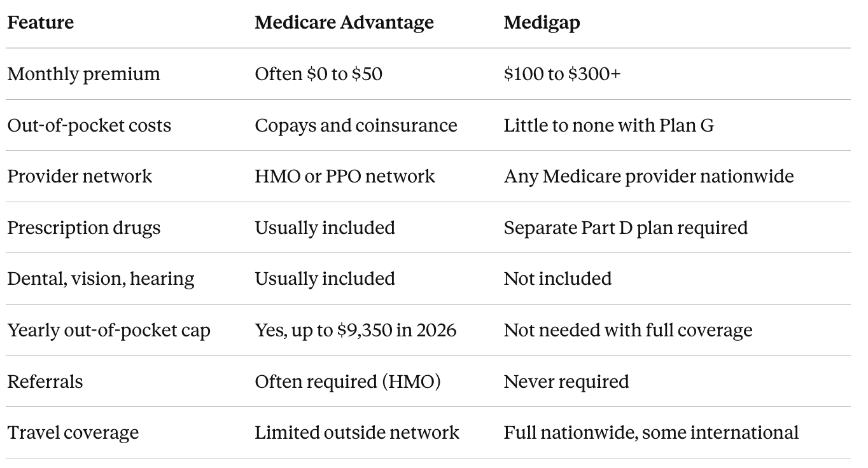Click 'Not needed with full coverage' cell
This screenshot has width=868, height=468.
click(628, 331)
